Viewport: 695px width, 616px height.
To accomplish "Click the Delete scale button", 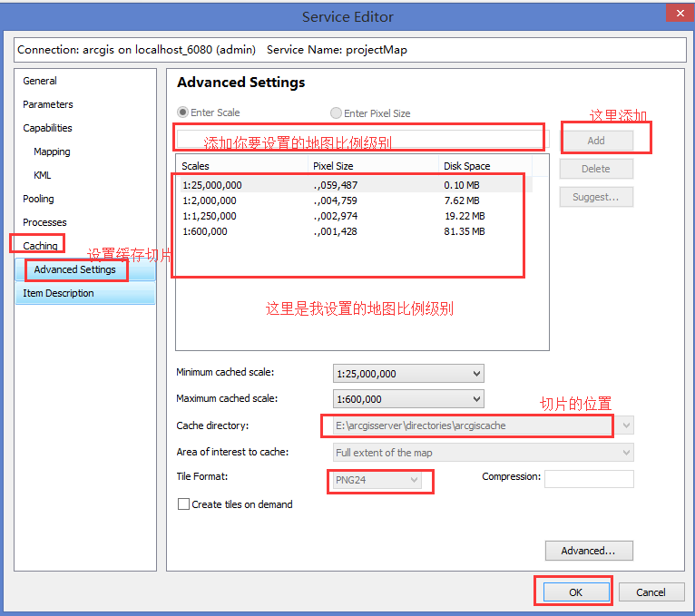I will (596, 169).
